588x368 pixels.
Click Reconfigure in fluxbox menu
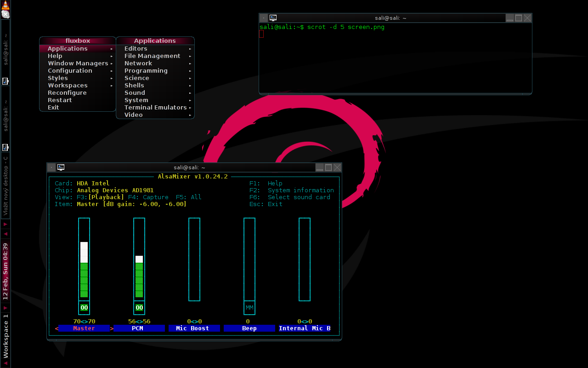[78, 92]
